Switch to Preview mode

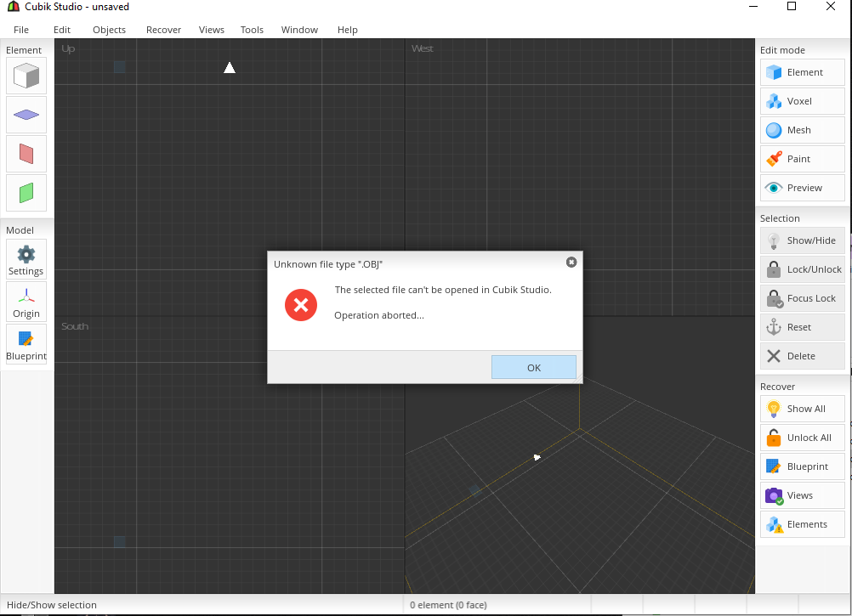[802, 188]
